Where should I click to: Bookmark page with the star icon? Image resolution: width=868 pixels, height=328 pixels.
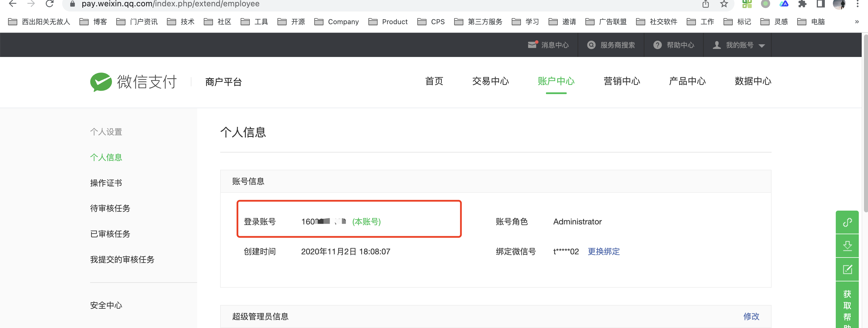pyautogui.click(x=724, y=4)
